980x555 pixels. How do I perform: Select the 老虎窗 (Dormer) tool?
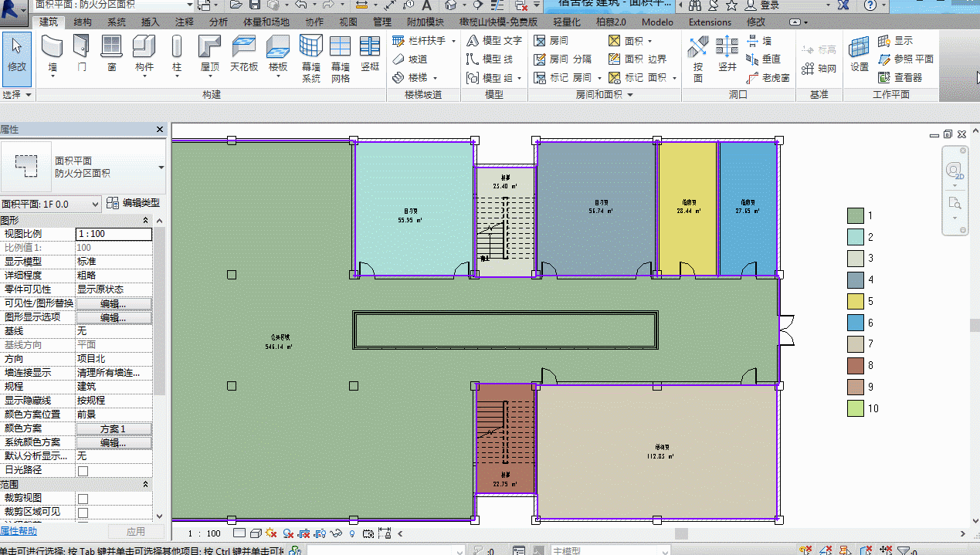click(x=768, y=77)
